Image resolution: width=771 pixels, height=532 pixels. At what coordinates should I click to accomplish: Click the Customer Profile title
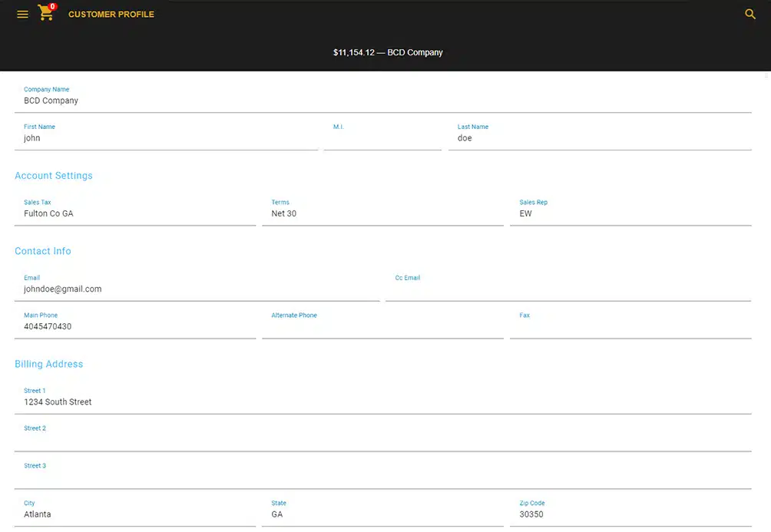(x=111, y=15)
